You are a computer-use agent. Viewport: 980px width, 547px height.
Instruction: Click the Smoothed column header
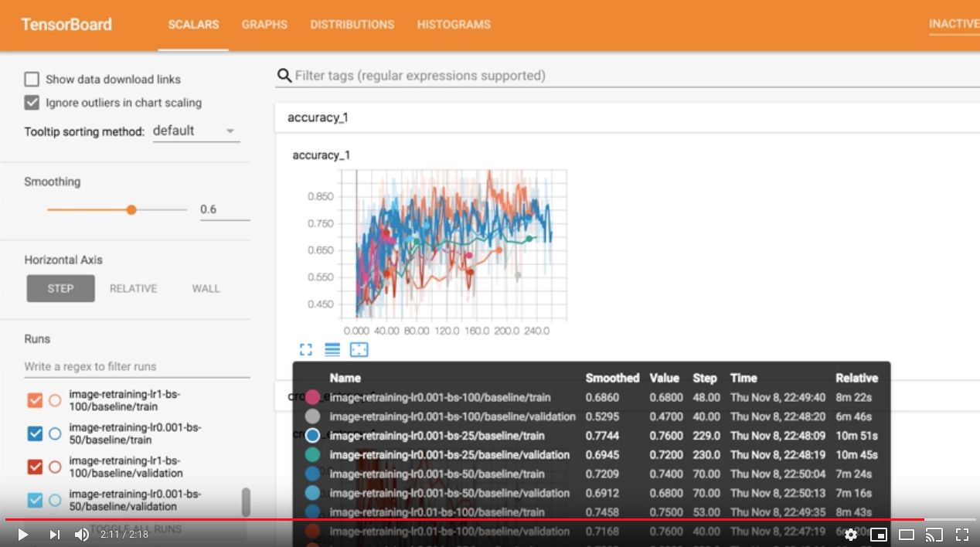(612, 378)
